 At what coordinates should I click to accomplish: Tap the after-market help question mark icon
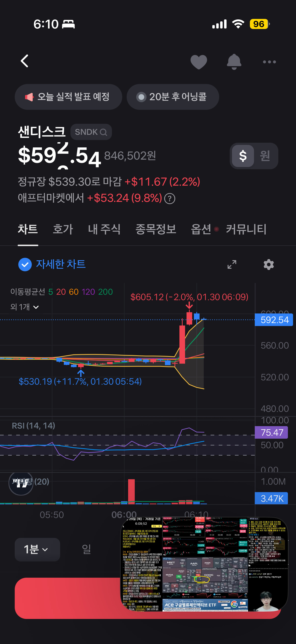click(170, 199)
